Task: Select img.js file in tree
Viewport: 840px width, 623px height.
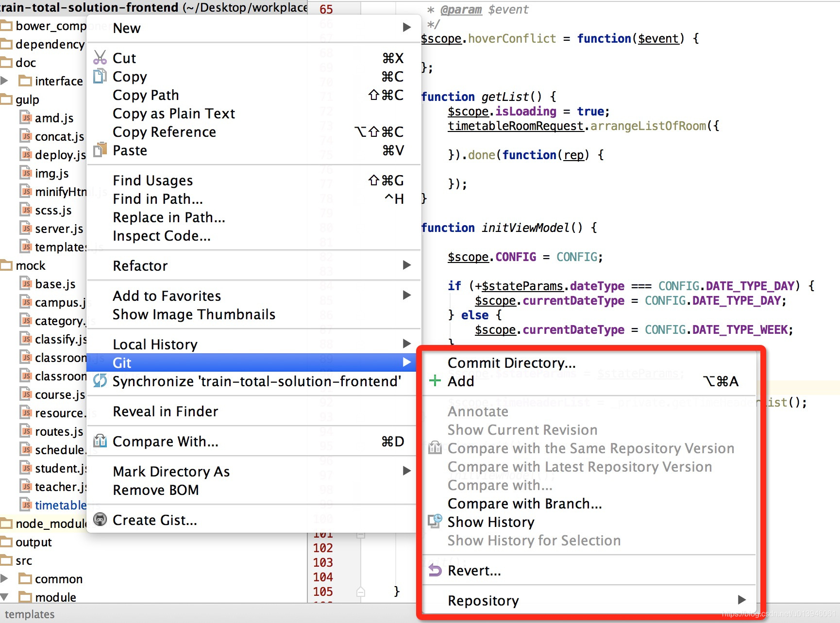Action: click(52, 173)
